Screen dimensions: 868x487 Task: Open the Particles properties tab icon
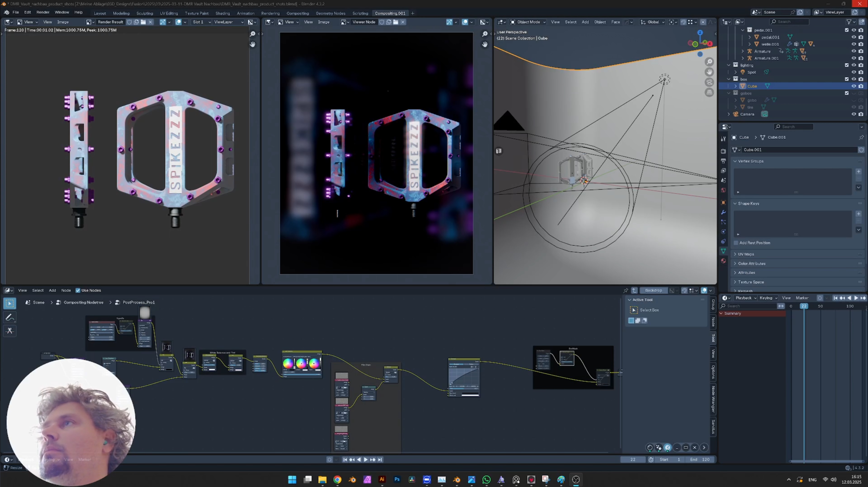point(723,222)
